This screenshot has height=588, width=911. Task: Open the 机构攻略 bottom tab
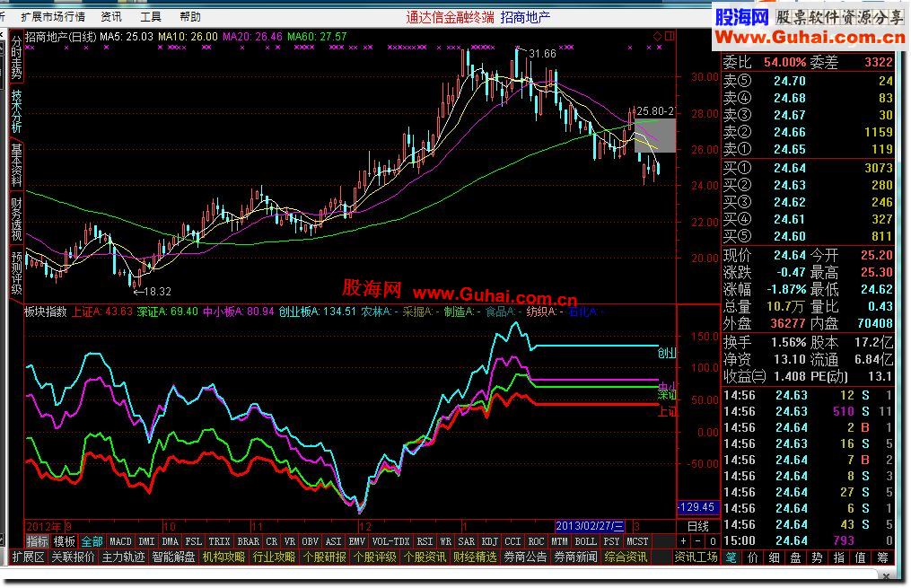tap(223, 557)
